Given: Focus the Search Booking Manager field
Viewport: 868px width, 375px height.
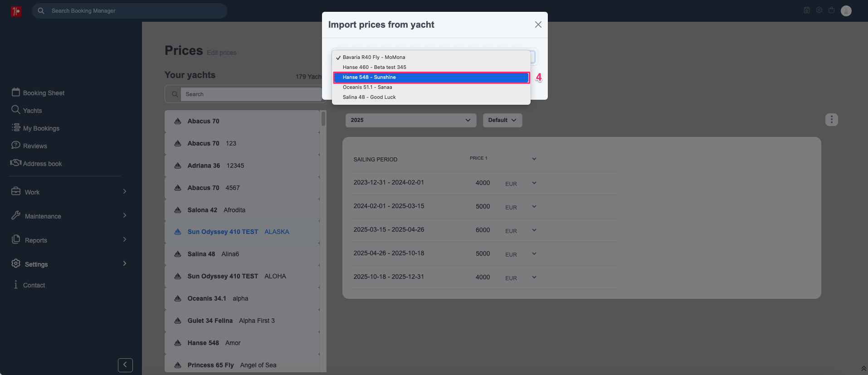Looking at the screenshot, I should pyautogui.click(x=130, y=11).
